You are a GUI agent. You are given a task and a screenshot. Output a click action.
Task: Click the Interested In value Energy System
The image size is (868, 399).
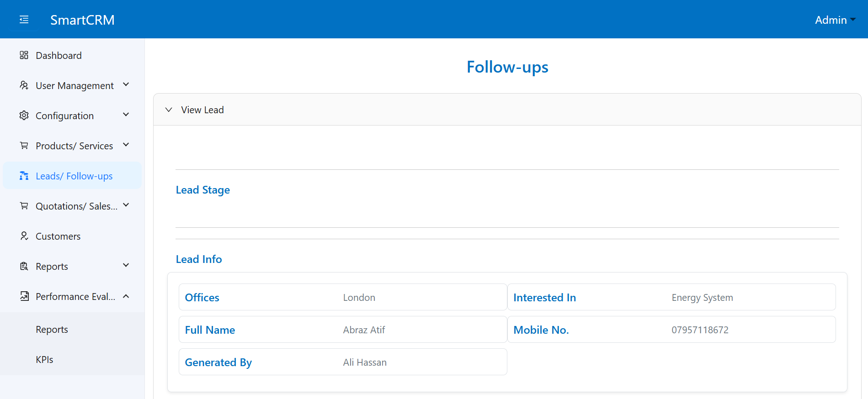point(702,298)
